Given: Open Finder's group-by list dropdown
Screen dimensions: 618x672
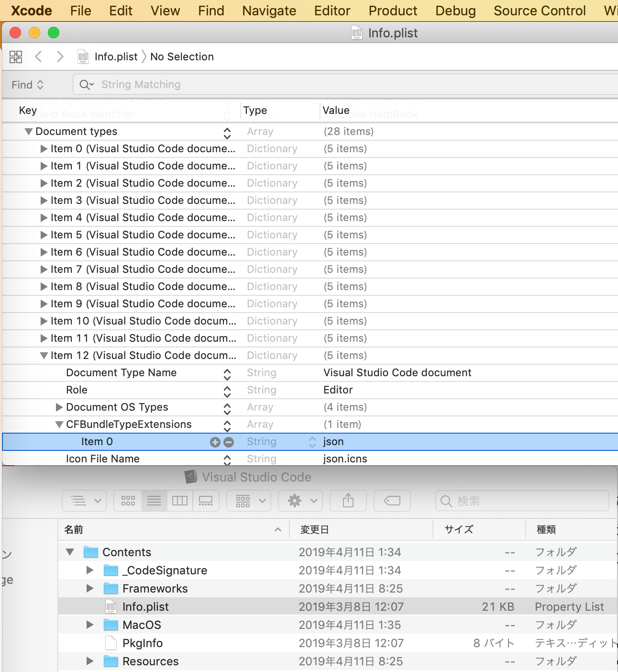Looking at the screenshot, I should (x=85, y=501).
